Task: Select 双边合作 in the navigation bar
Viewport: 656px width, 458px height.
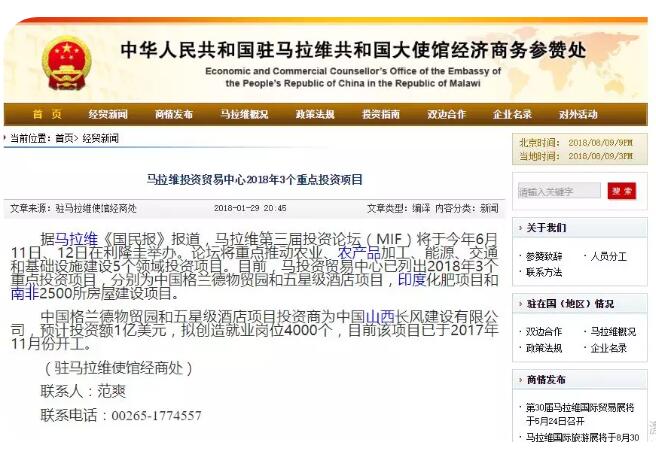Action: (x=446, y=114)
